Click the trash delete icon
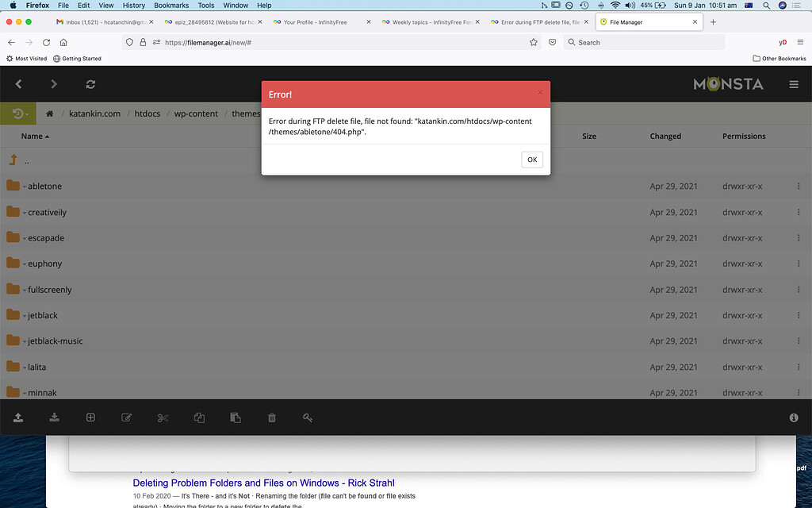The height and width of the screenshot is (508, 812). click(x=272, y=418)
